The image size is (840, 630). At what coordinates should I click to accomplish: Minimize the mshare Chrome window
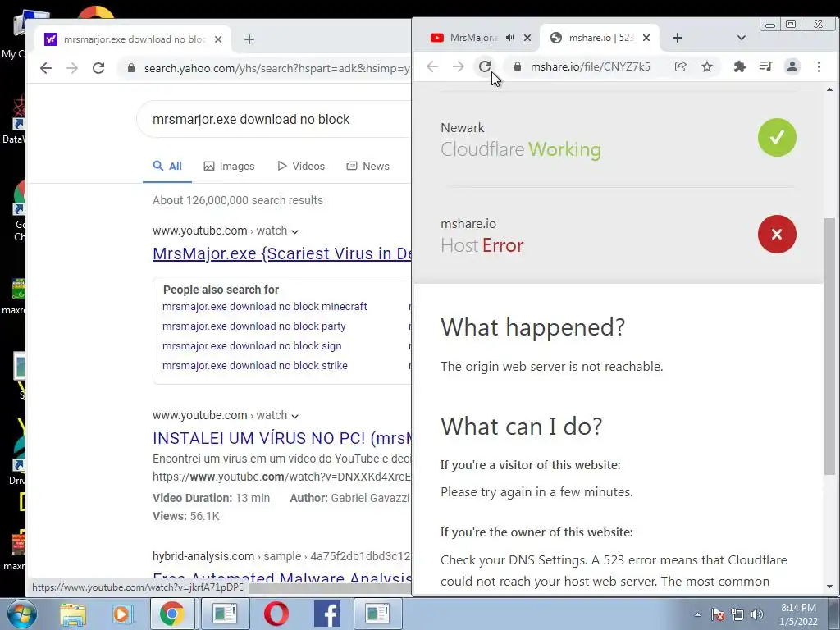(770, 24)
